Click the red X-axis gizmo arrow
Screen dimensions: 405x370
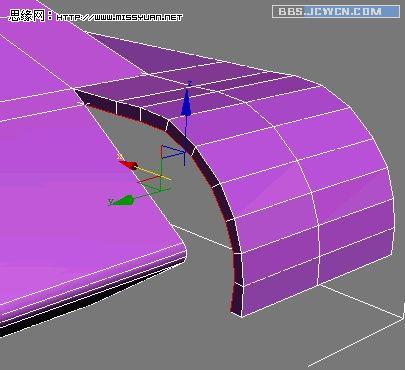(128, 165)
